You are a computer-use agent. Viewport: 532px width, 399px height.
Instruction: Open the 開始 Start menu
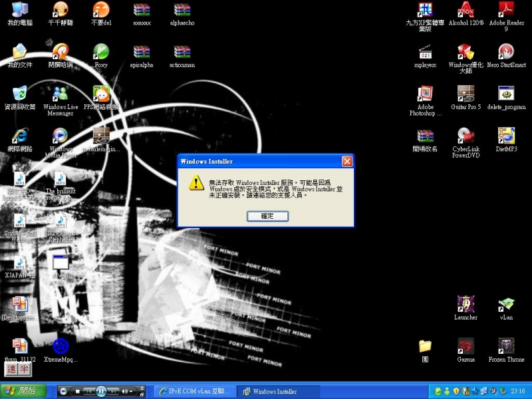point(20,391)
